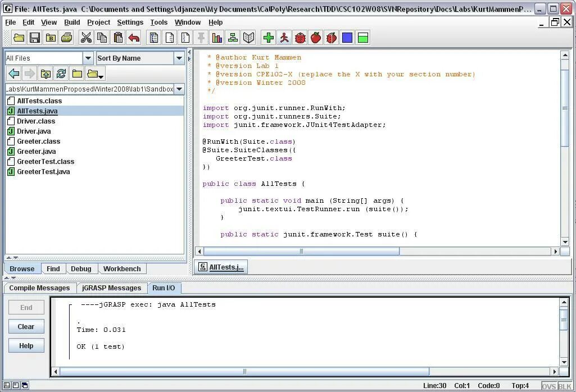Click the Help button in Run I/O
The width and height of the screenshot is (576, 392).
click(x=26, y=345)
